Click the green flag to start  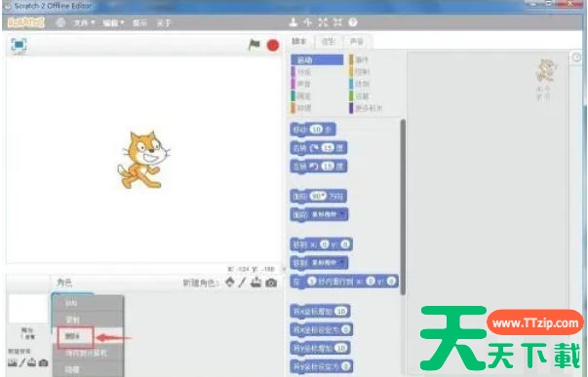(x=255, y=45)
